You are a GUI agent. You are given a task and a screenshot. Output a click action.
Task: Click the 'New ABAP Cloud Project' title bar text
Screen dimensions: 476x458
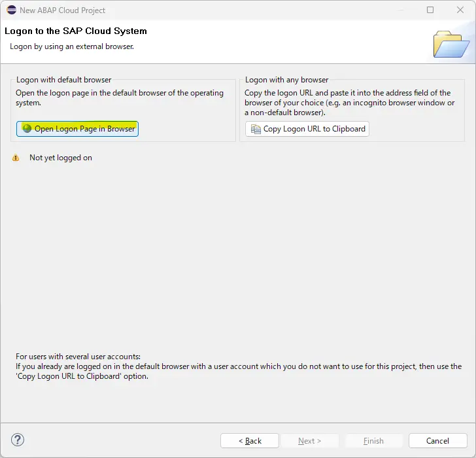click(x=63, y=10)
